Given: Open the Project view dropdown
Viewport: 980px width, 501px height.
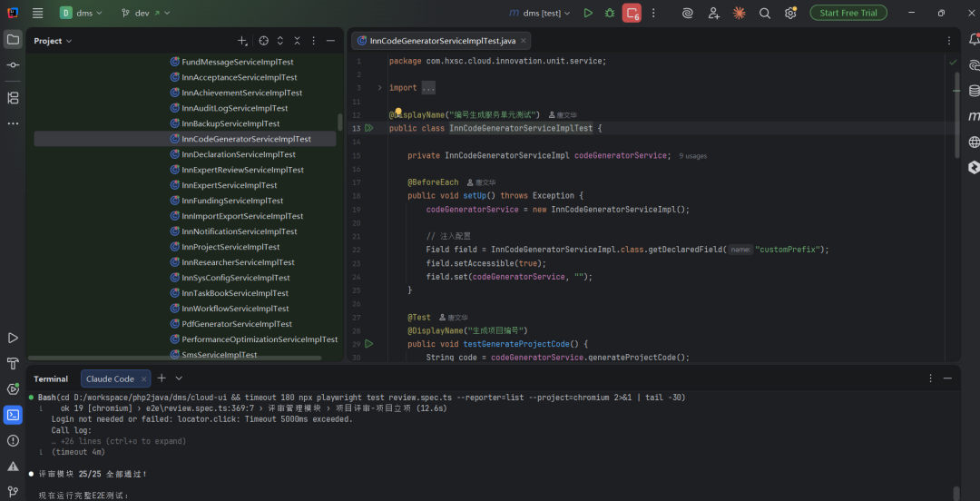Looking at the screenshot, I should coord(53,41).
